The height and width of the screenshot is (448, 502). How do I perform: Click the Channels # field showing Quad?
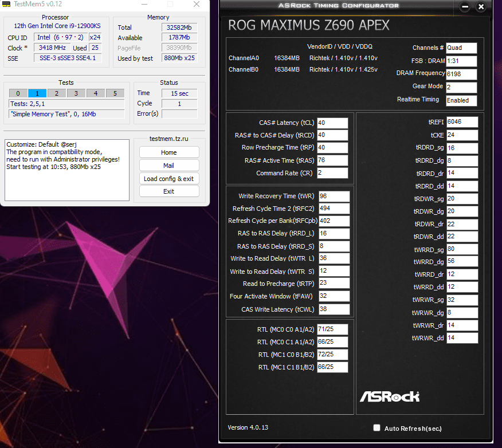462,48
